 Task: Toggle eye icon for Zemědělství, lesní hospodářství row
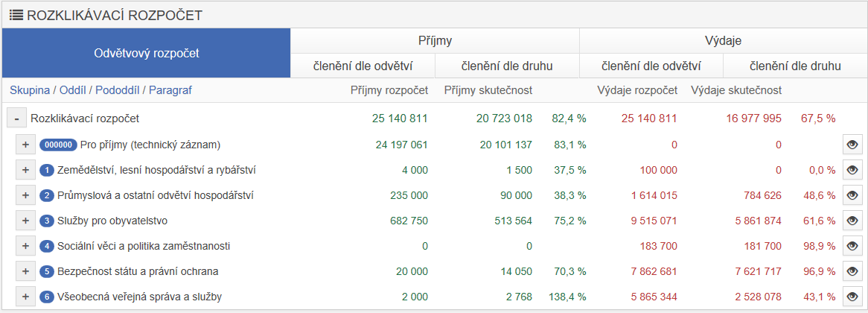[852, 170]
